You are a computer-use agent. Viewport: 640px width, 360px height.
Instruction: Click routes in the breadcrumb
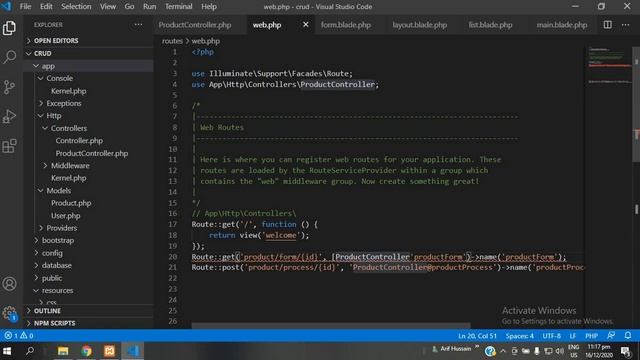click(x=172, y=41)
